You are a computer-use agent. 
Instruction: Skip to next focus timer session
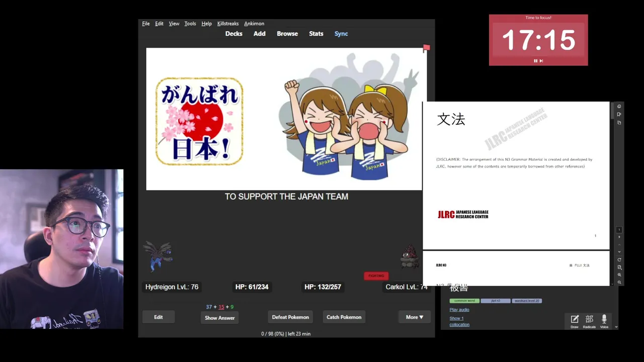(x=541, y=61)
